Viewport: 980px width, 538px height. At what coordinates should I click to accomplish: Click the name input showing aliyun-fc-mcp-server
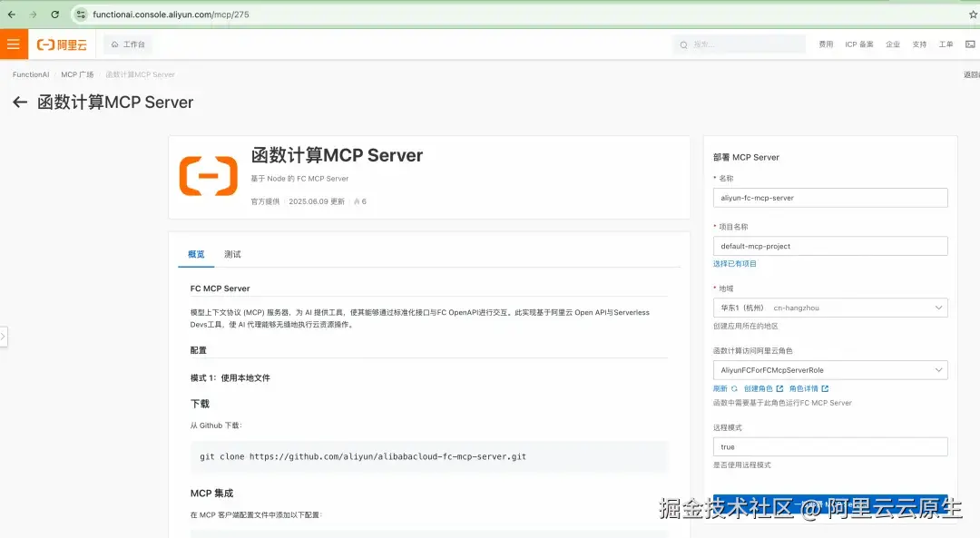tap(830, 198)
